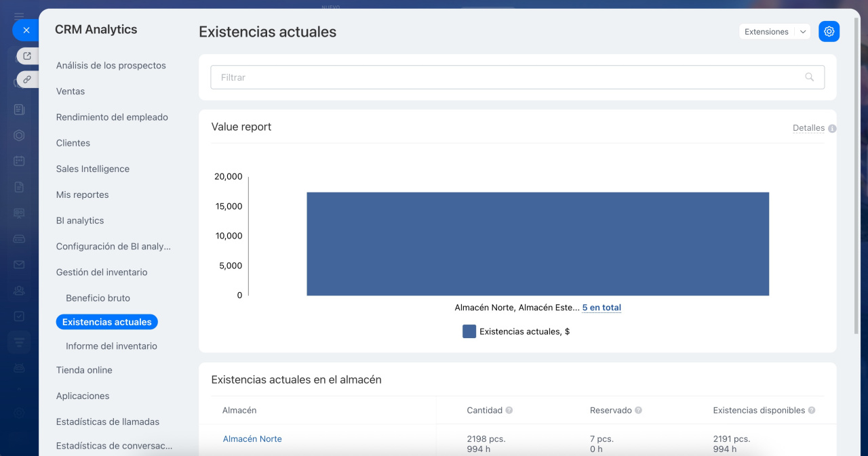The height and width of the screenshot is (456, 868).
Task: Click help icon next to Existencias disponibles
Action: [x=812, y=411]
